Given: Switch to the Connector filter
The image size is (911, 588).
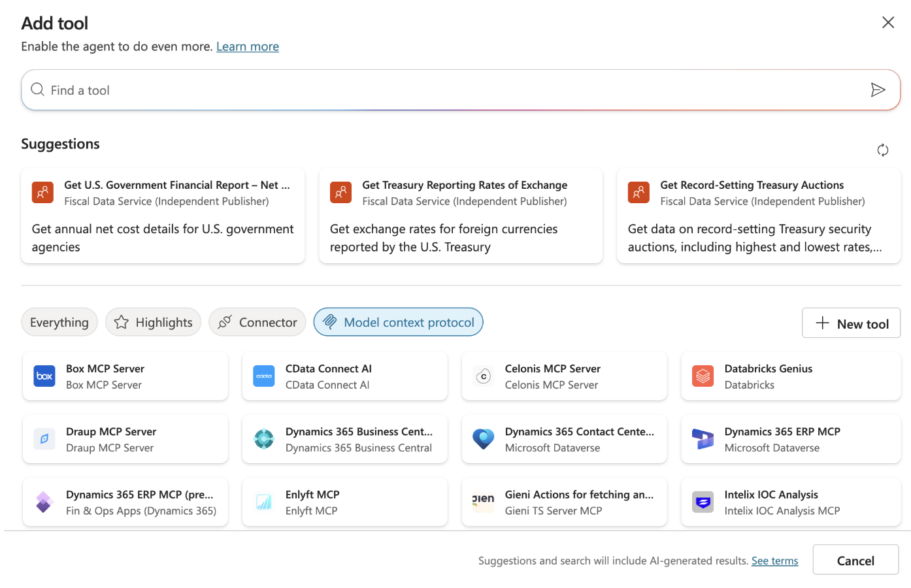Looking at the screenshot, I should pos(257,322).
